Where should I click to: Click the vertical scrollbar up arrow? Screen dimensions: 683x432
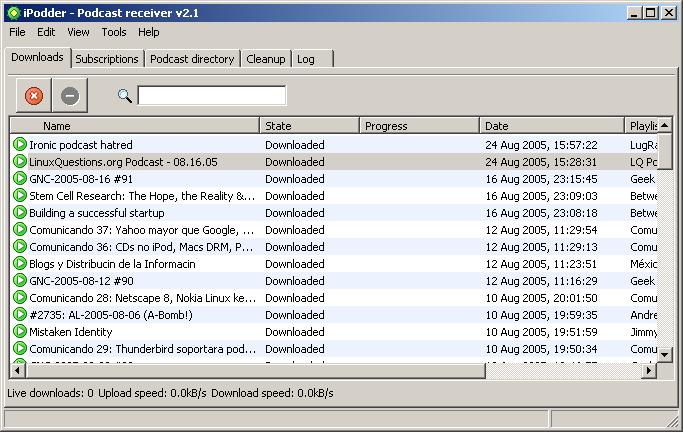click(665, 126)
